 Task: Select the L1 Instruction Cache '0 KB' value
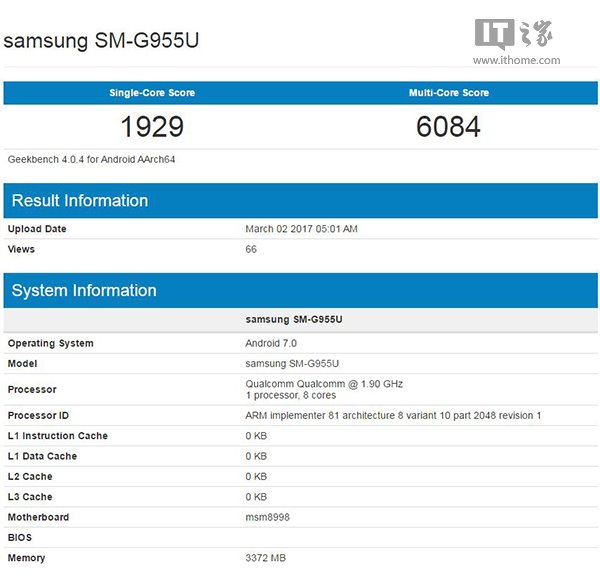256,436
